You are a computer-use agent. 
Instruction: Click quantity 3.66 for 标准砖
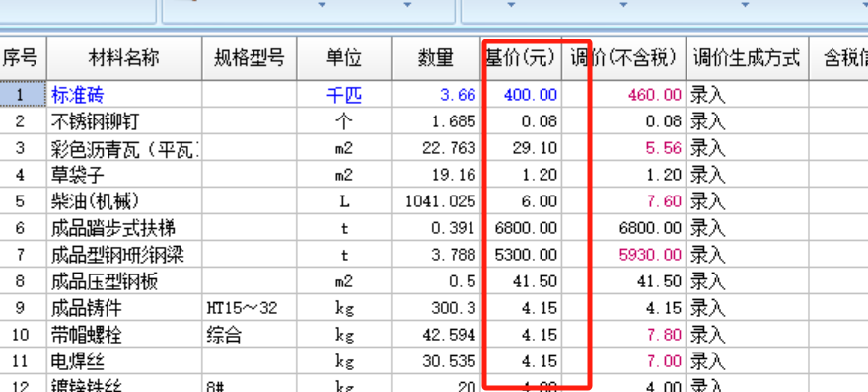pyautogui.click(x=436, y=94)
